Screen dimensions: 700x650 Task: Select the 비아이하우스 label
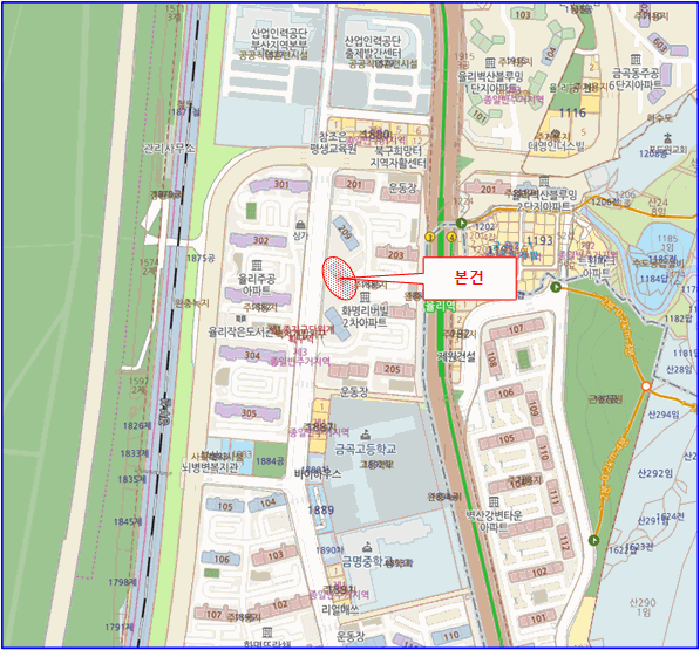318,474
